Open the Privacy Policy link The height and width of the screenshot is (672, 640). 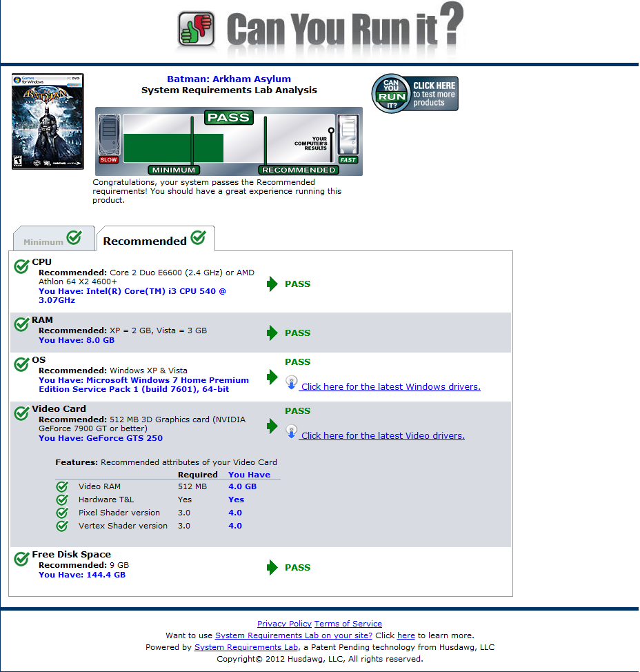coord(284,624)
